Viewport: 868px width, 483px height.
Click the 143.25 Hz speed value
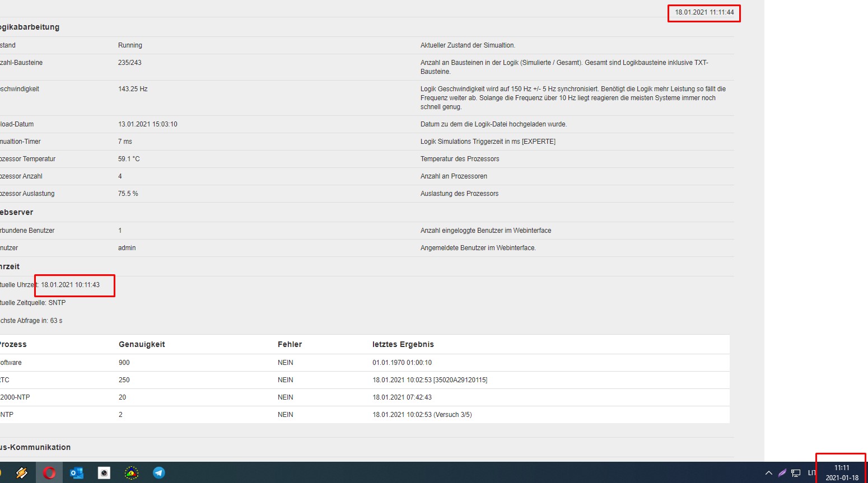(133, 89)
